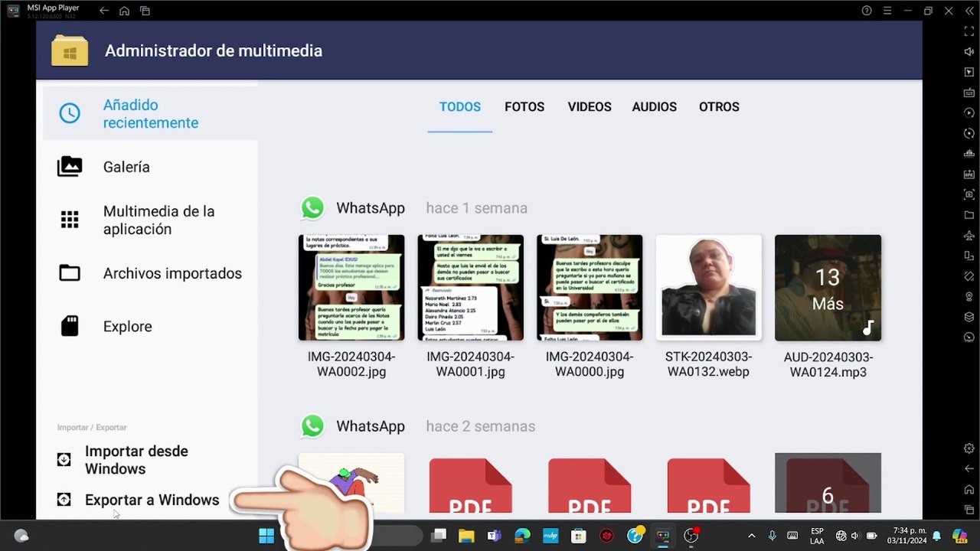The width and height of the screenshot is (980, 551).
Task: Click the 'Importar / Exportar' label
Action: (92, 428)
